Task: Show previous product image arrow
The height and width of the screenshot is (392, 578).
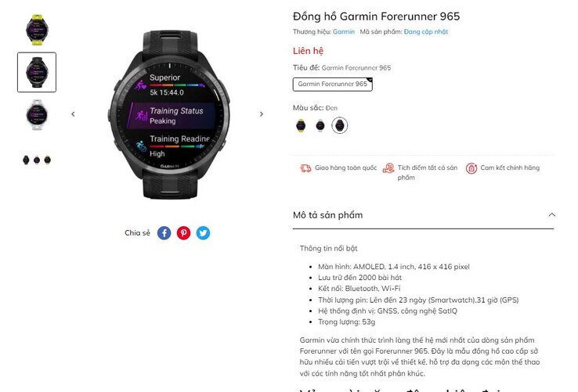Action: click(73, 114)
